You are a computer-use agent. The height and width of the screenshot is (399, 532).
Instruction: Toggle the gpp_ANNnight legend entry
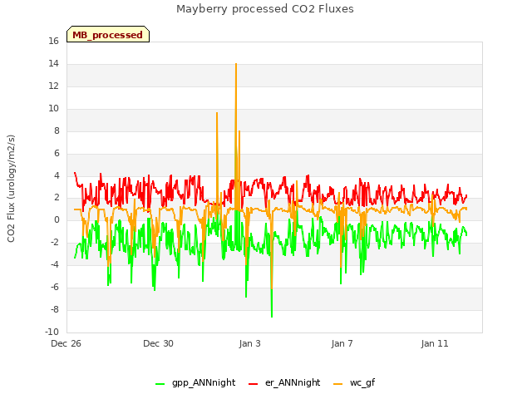195,382
